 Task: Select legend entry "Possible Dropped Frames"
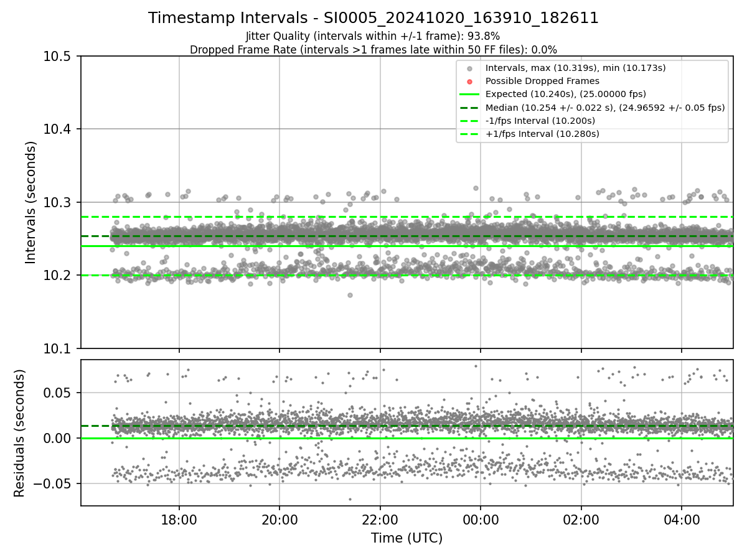542,81
